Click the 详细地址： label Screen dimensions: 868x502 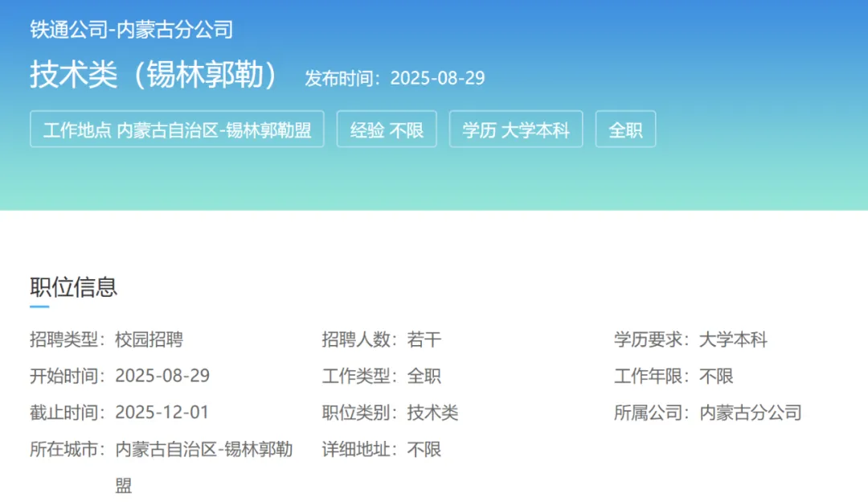[360, 449]
